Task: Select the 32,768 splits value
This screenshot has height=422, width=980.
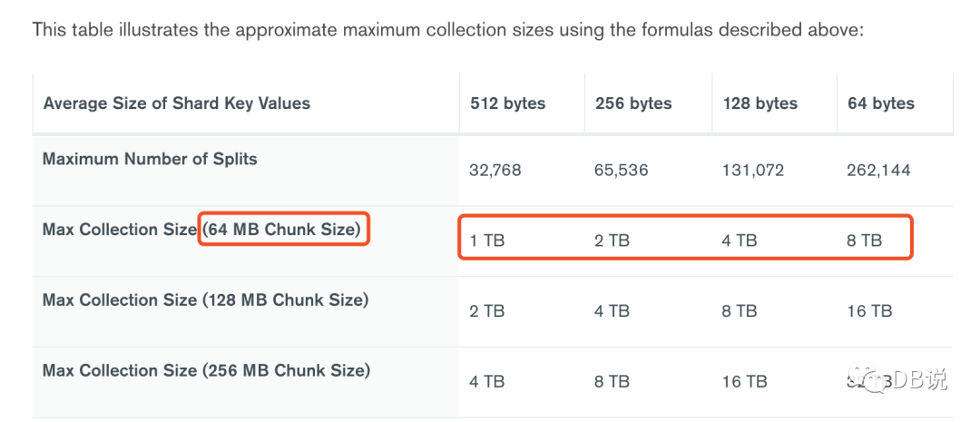Action: tap(495, 170)
